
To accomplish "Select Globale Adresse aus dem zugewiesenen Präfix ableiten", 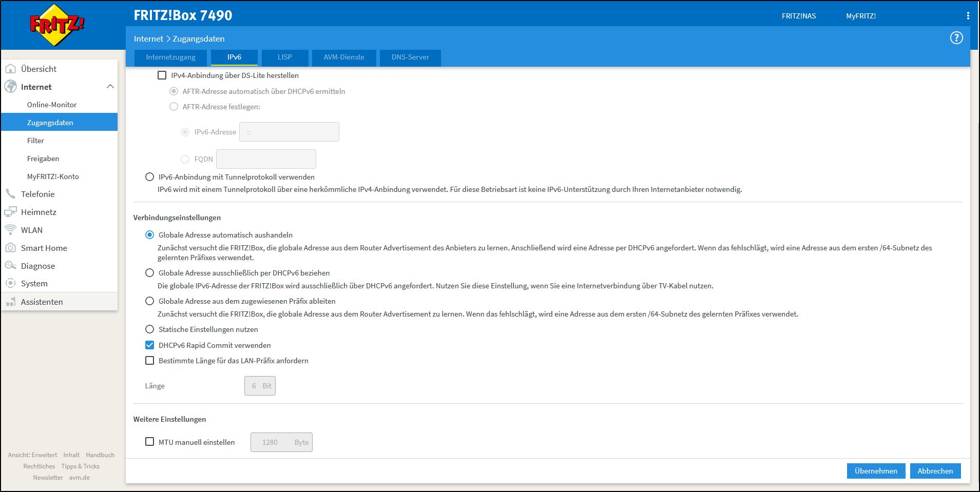I will [x=149, y=301].
